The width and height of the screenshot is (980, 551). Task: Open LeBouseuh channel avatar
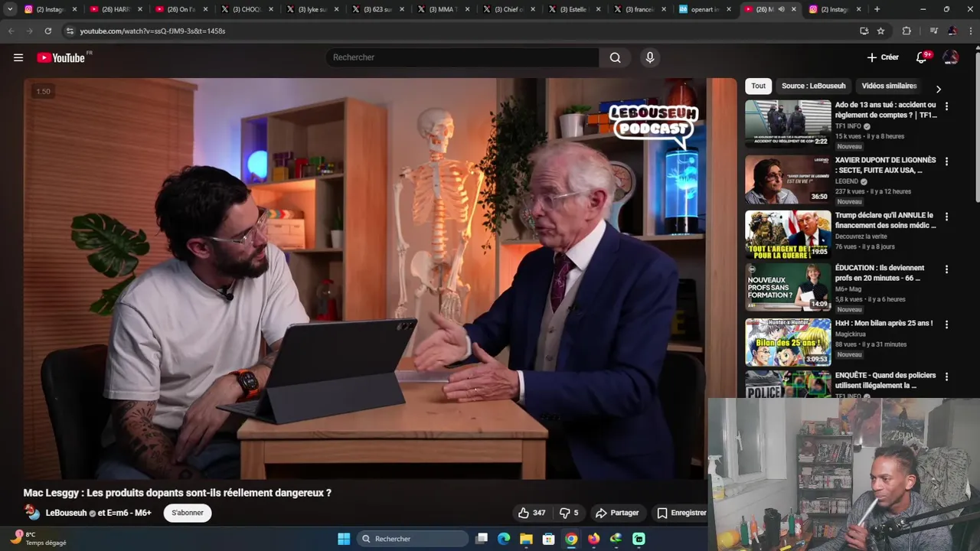(32, 513)
